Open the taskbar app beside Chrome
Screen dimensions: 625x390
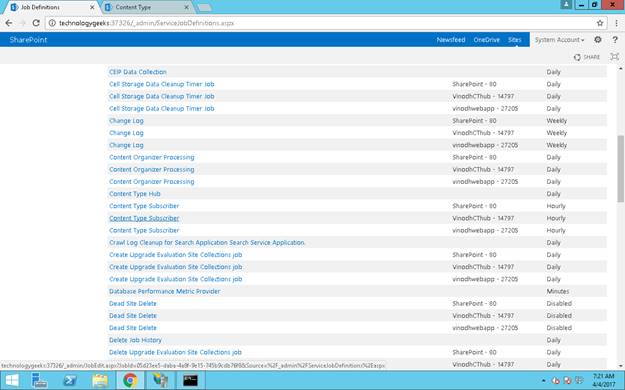click(x=160, y=380)
